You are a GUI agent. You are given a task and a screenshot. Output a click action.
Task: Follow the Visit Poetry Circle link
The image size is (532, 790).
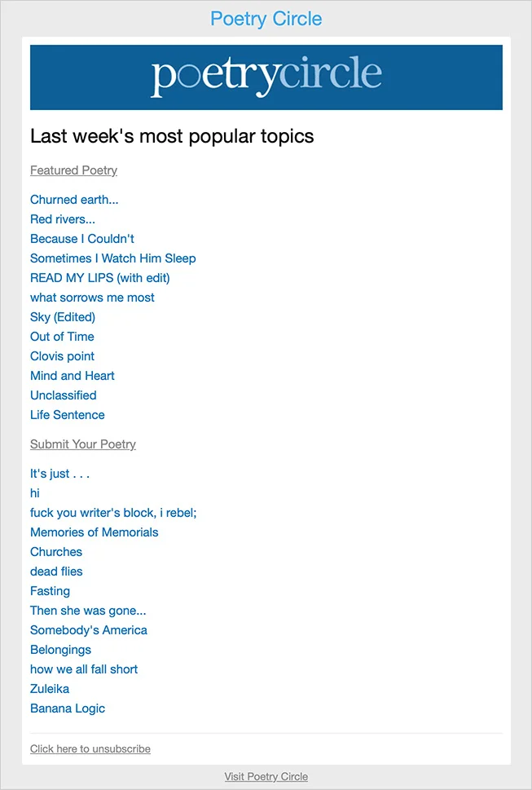[266, 777]
